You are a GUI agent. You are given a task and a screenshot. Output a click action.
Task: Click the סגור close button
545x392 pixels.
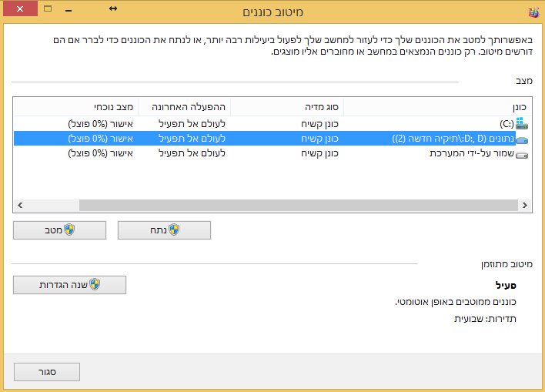47,372
